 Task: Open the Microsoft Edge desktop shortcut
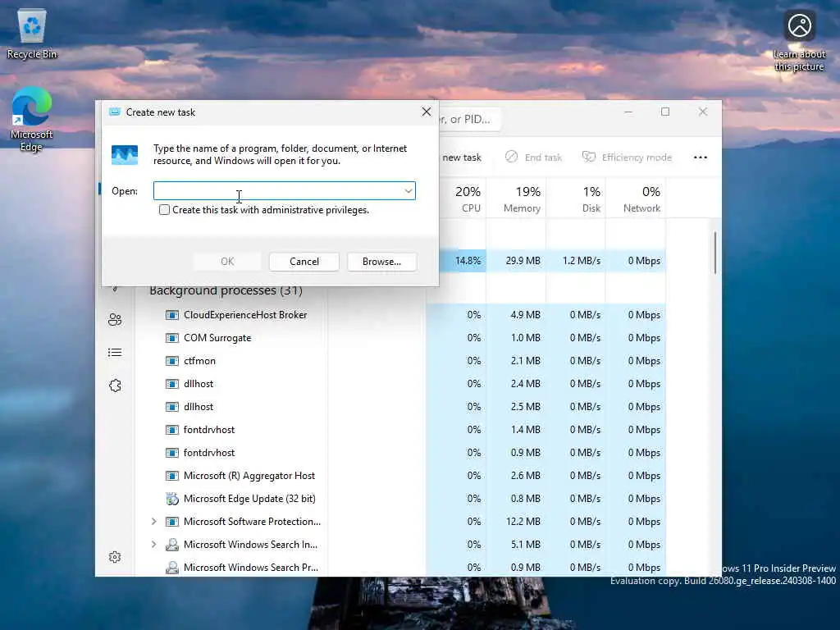click(32, 119)
